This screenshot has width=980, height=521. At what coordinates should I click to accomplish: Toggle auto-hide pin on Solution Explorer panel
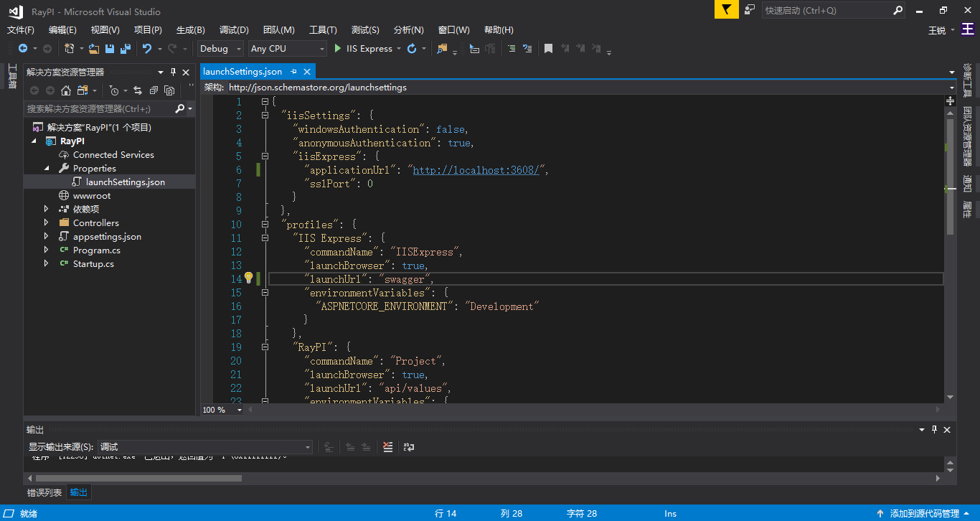[173, 72]
